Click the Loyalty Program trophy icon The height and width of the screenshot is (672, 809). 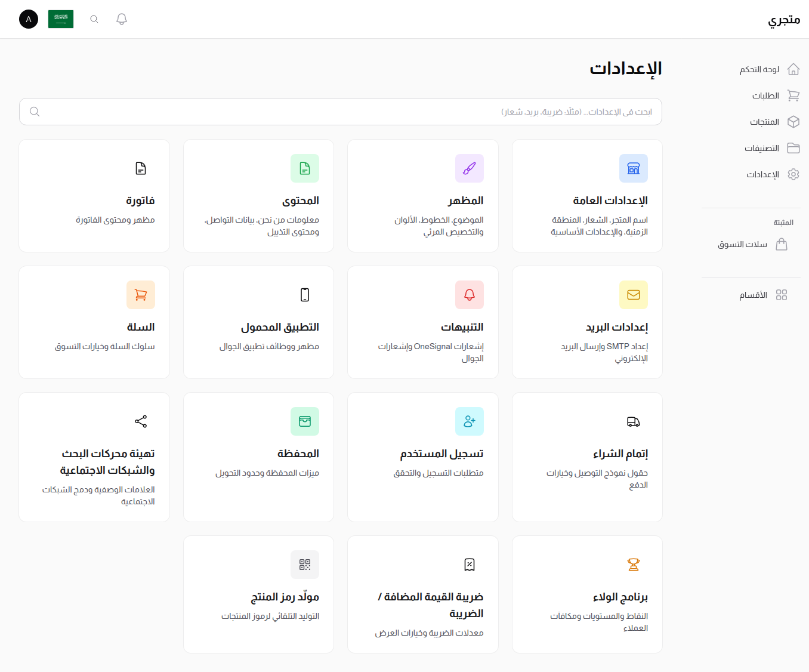[634, 564]
